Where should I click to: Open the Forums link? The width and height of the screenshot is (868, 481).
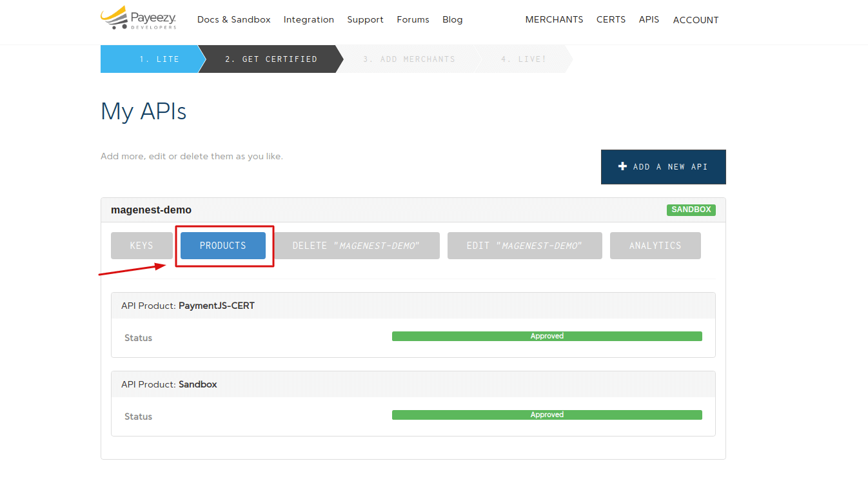pos(413,20)
